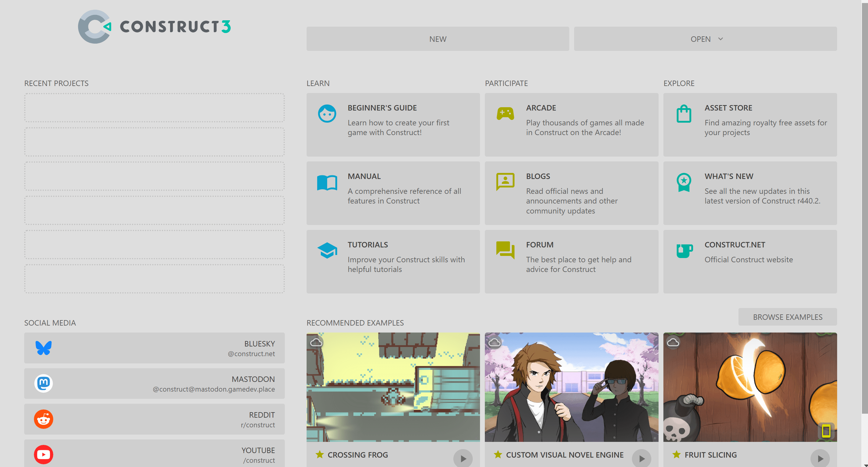
Task: Open the Manual title link
Action: (364, 176)
